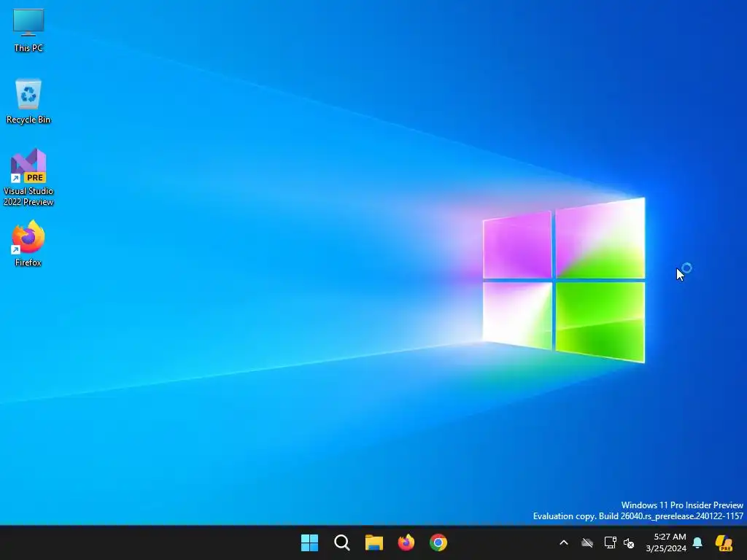The image size is (747, 560).
Task: Launch Firefox from the taskbar
Action: [x=406, y=542]
